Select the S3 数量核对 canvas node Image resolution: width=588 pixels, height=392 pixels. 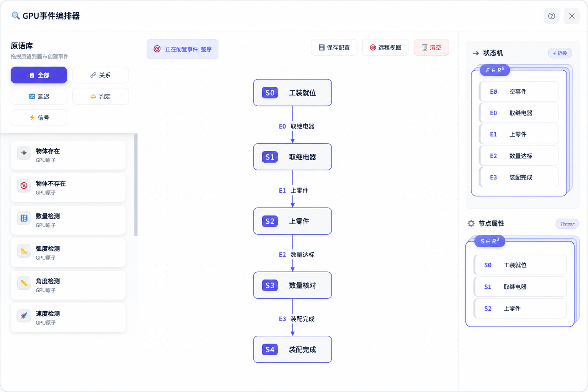click(292, 285)
